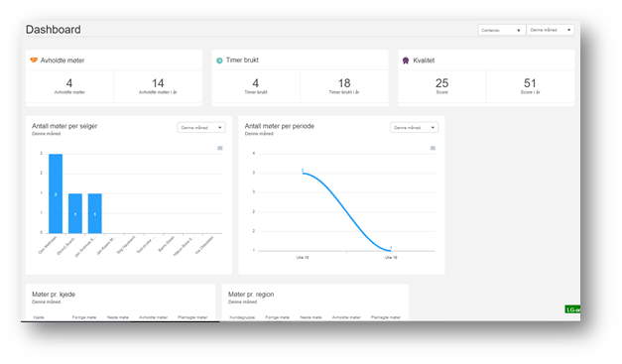This screenshot has height=364, width=622.
Task: Click the 'Møter pr. region' table title
Action: [x=251, y=295]
